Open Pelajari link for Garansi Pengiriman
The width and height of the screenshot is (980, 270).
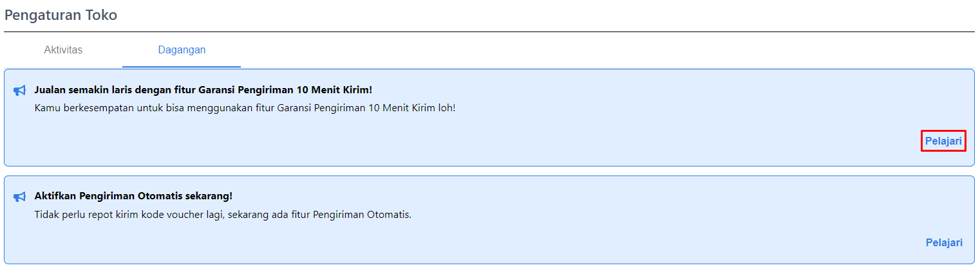point(943,141)
